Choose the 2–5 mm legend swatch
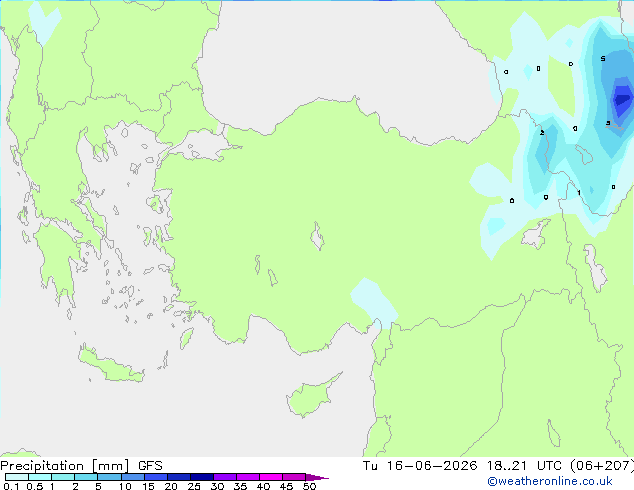Viewport: 634px width, 490px height. (86, 477)
